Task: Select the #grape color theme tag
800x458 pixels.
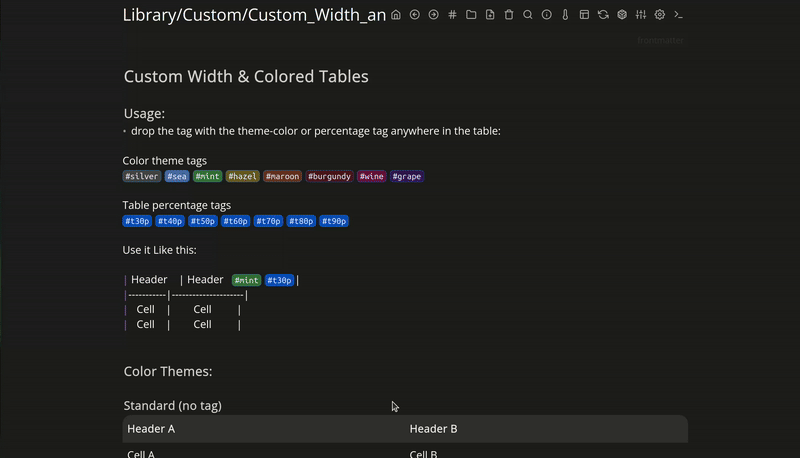Action: click(407, 177)
